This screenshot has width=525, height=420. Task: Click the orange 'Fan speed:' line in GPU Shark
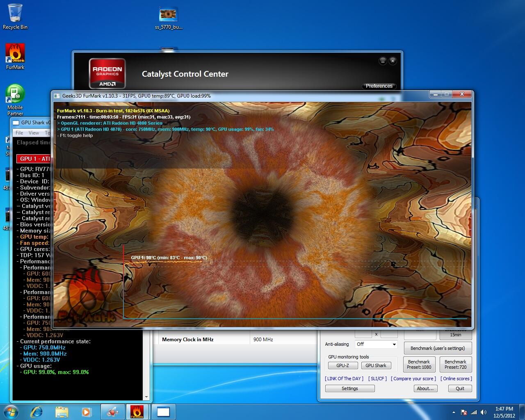coord(33,243)
